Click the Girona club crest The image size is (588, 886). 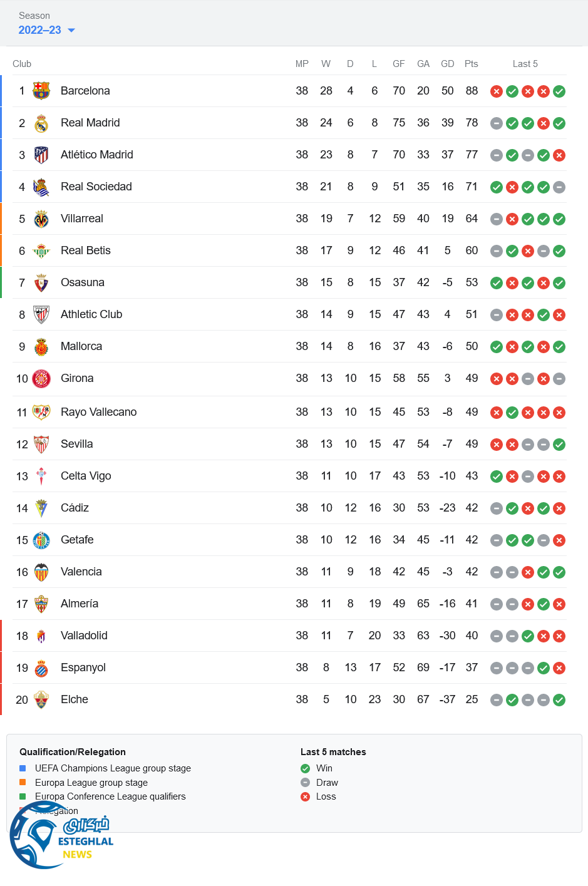pos(41,378)
